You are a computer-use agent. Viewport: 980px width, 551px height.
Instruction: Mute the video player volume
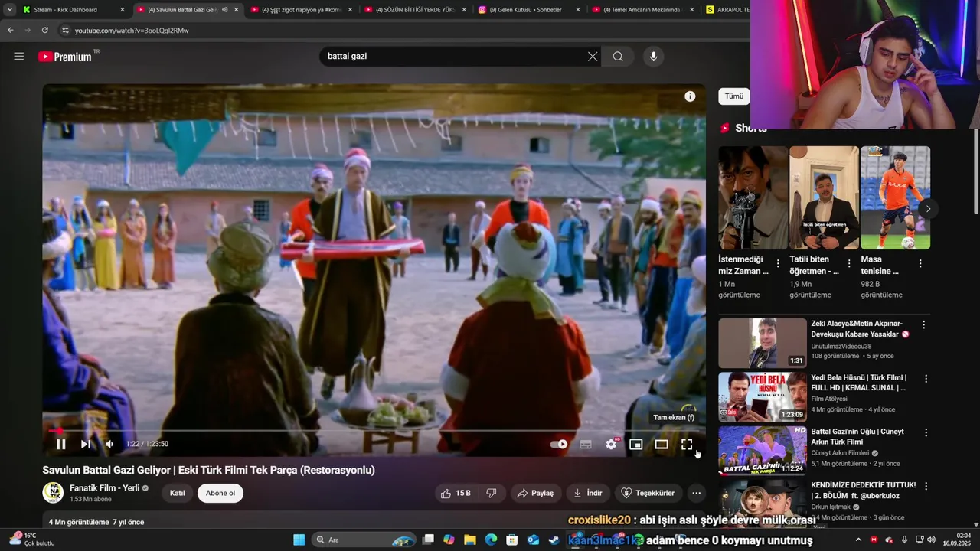coord(109,444)
